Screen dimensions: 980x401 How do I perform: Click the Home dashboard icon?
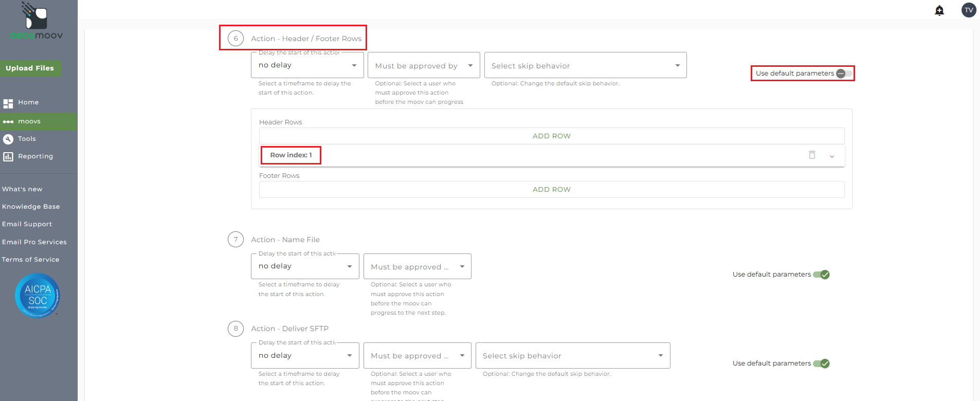pos(8,103)
